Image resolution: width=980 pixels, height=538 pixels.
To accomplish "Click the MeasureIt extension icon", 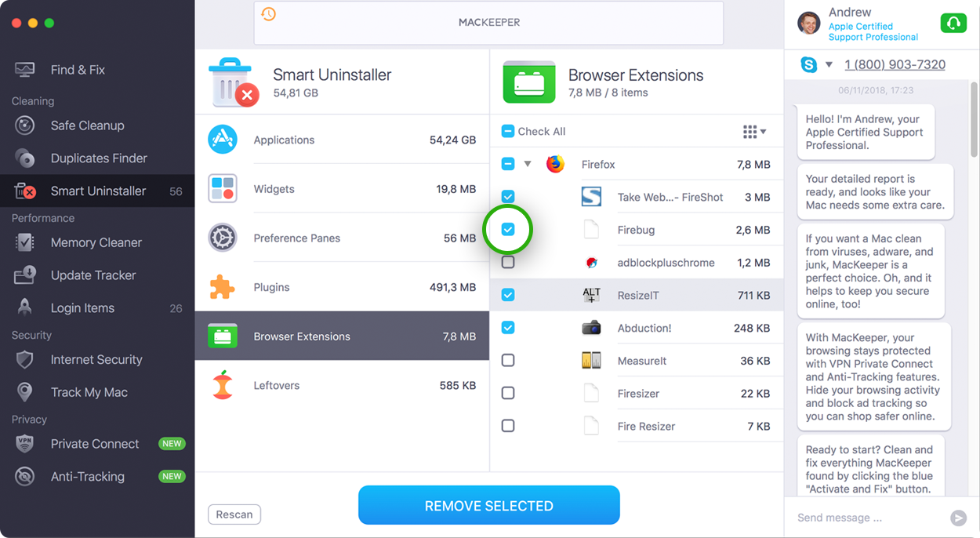I will (x=591, y=361).
